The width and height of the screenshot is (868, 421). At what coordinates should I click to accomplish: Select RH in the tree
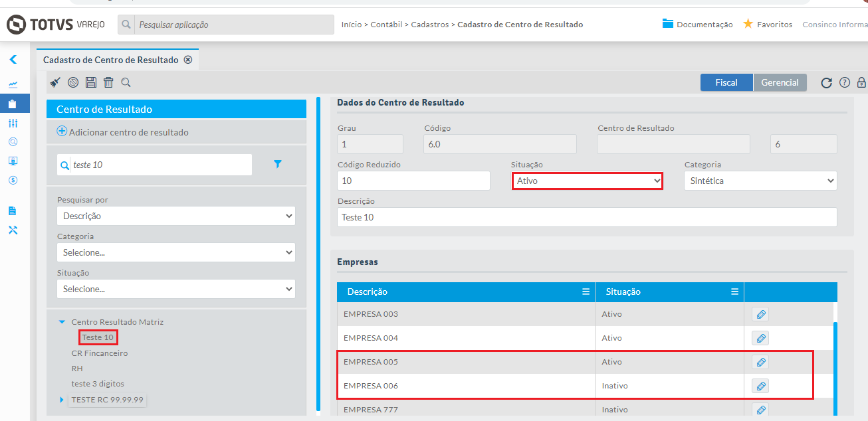pos(77,369)
